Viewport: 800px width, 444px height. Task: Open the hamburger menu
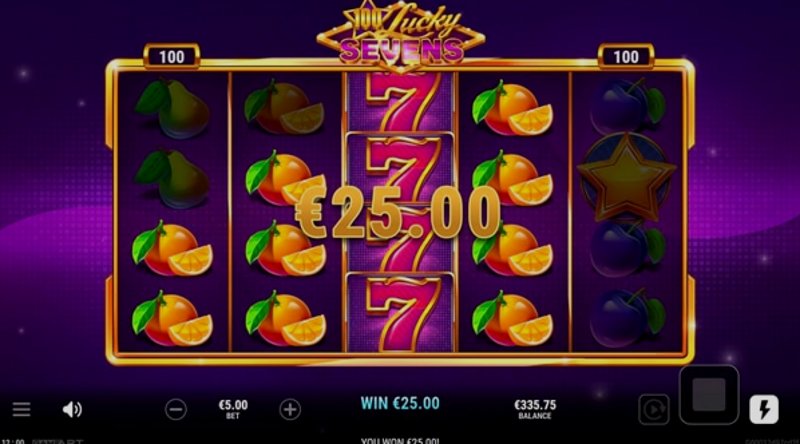click(x=21, y=409)
